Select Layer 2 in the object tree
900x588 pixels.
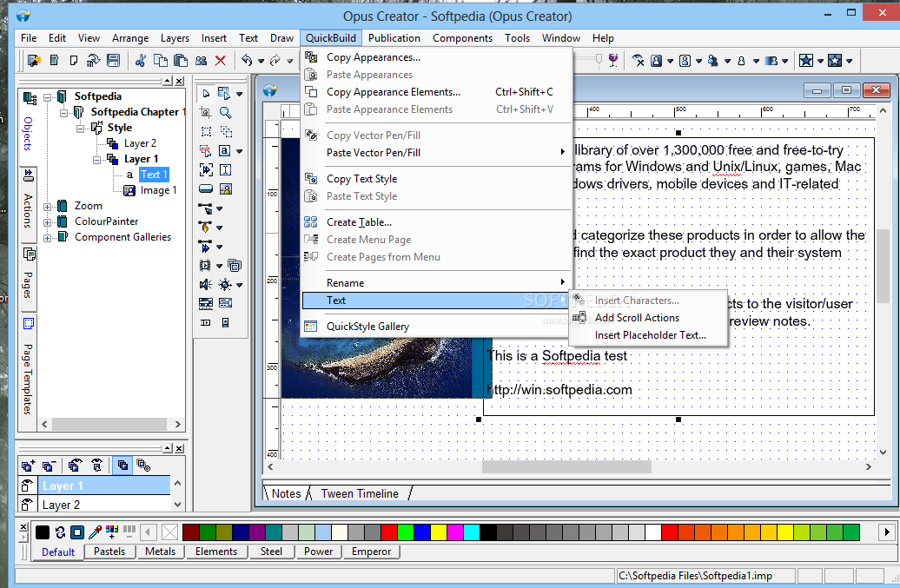140,143
